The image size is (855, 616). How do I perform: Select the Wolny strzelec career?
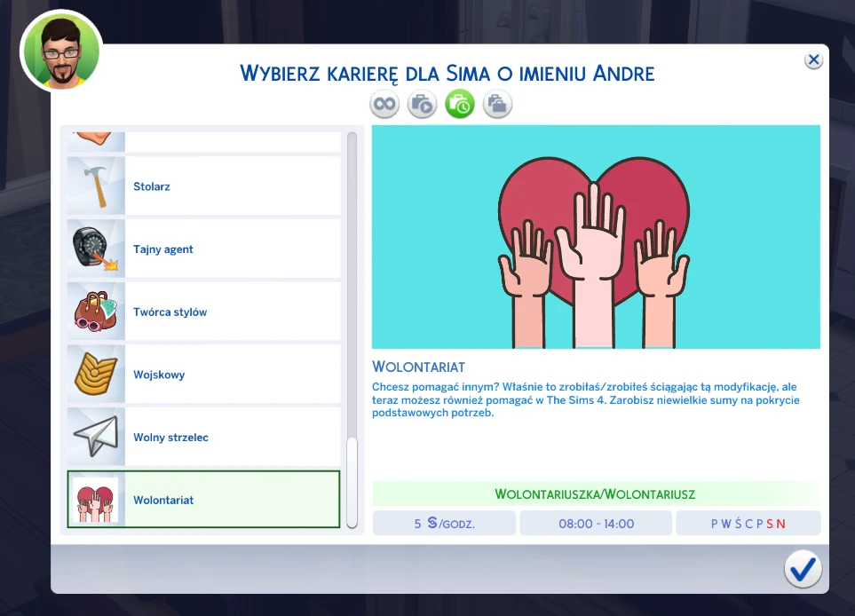204,437
